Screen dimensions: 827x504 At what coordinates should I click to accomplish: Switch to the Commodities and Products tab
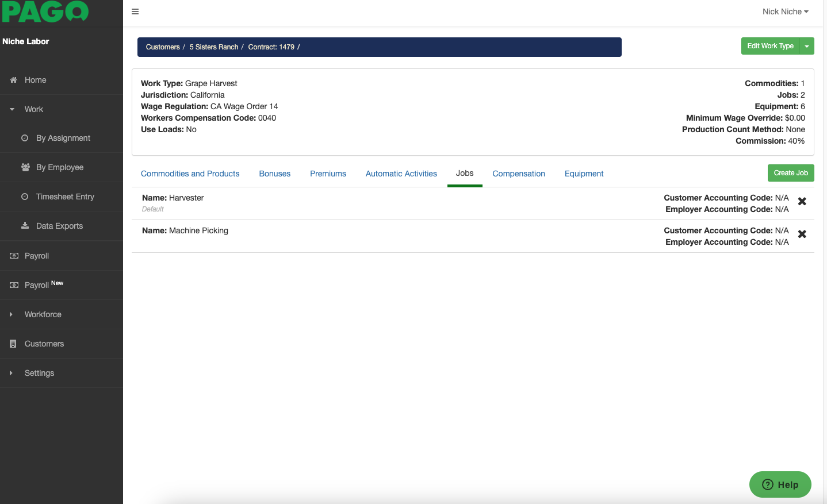(190, 174)
